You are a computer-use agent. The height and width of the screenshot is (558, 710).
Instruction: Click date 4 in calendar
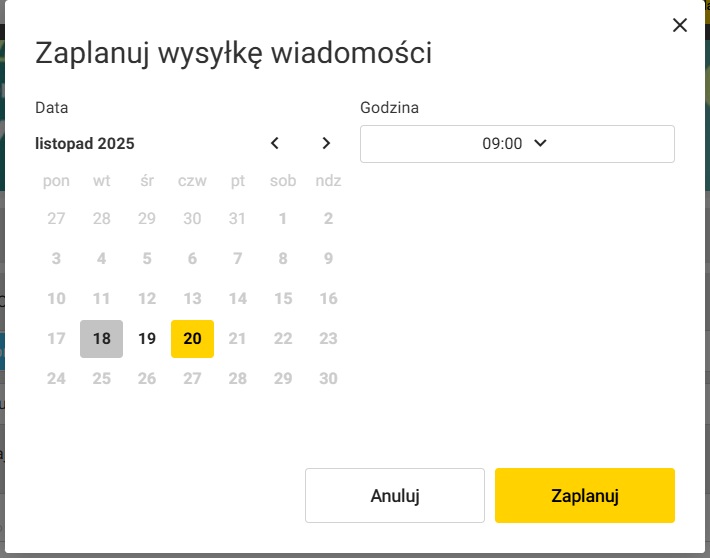(x=102, y=258)
